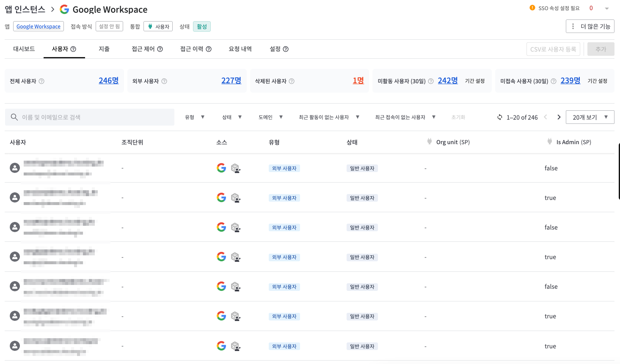Open the 246명 total users link
Viewport: 620px width, 364px height.
pos(108,80)
